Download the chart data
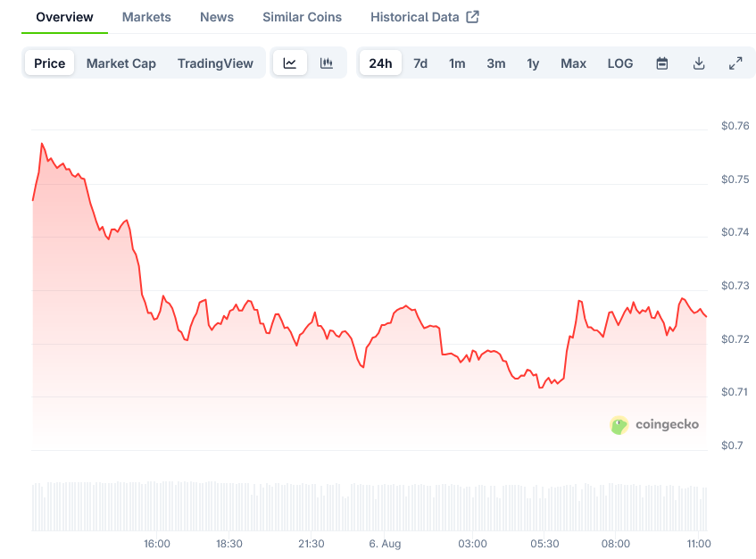 [699, 63]
